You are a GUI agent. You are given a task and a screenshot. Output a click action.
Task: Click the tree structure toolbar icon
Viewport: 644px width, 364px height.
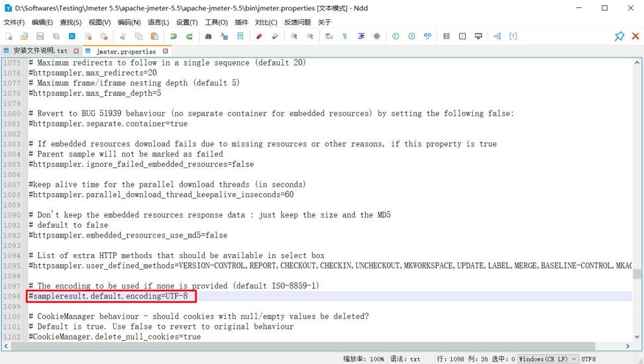coord(498,36)
